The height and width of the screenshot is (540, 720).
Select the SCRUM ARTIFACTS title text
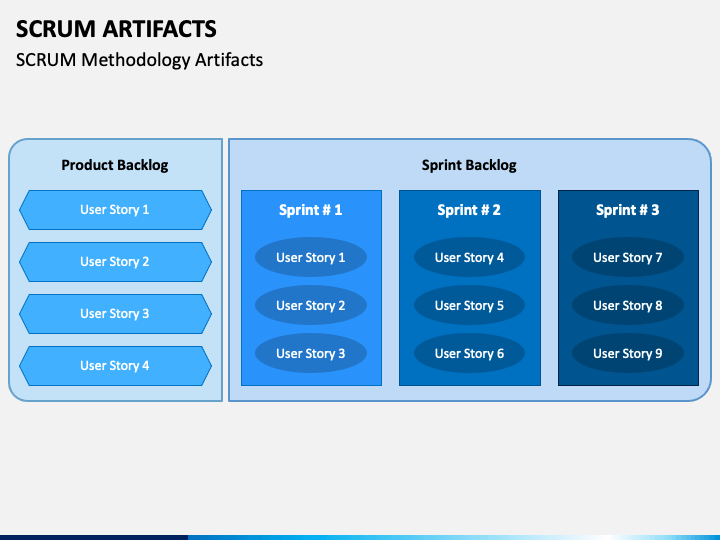click(x=116, y=29)
